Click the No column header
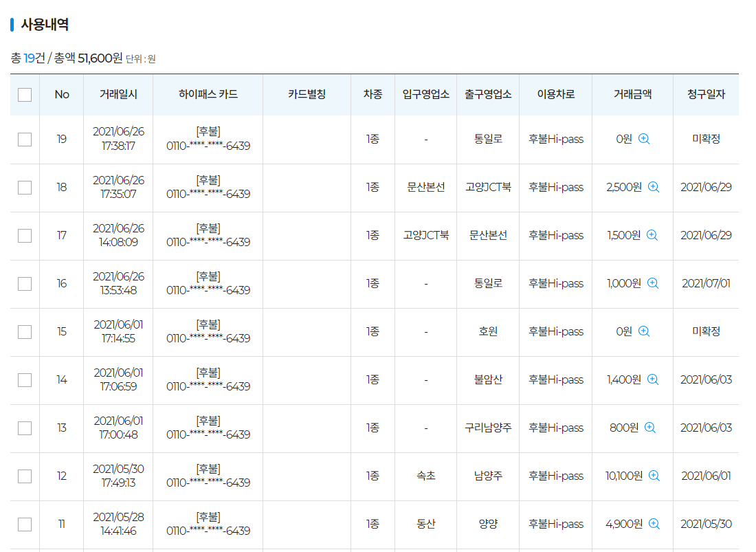 (62, 94)
